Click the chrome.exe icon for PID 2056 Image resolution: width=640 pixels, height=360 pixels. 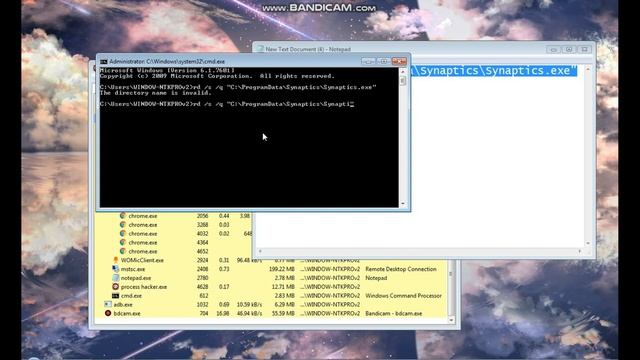point(123,216)
